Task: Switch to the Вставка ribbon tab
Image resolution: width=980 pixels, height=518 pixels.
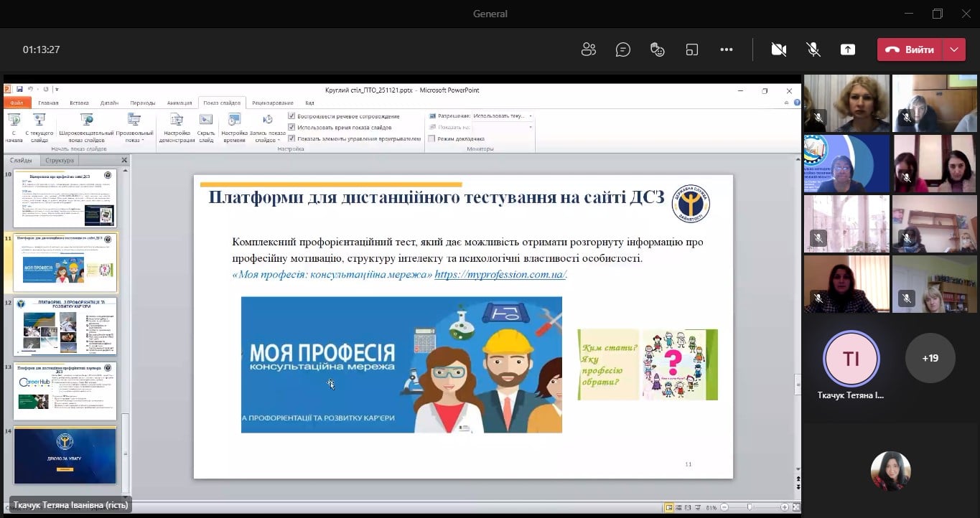Action: click(x=79, y=103)
